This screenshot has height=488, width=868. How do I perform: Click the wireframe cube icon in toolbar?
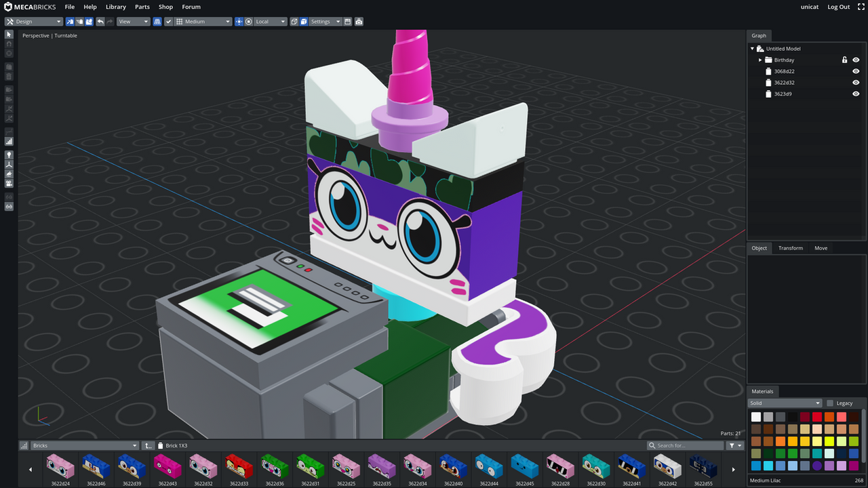pos(294,22)
